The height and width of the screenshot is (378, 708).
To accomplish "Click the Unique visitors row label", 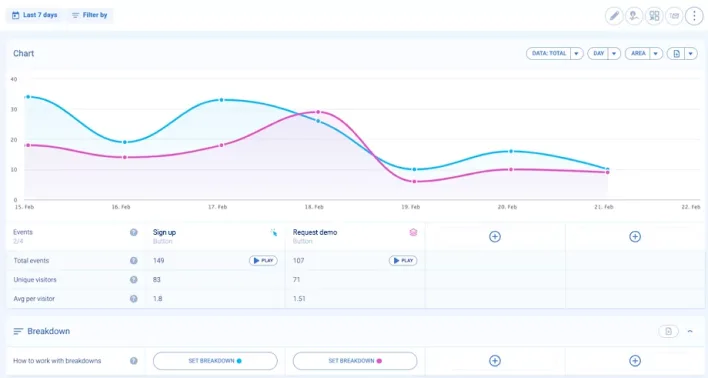I will [35, 280].
